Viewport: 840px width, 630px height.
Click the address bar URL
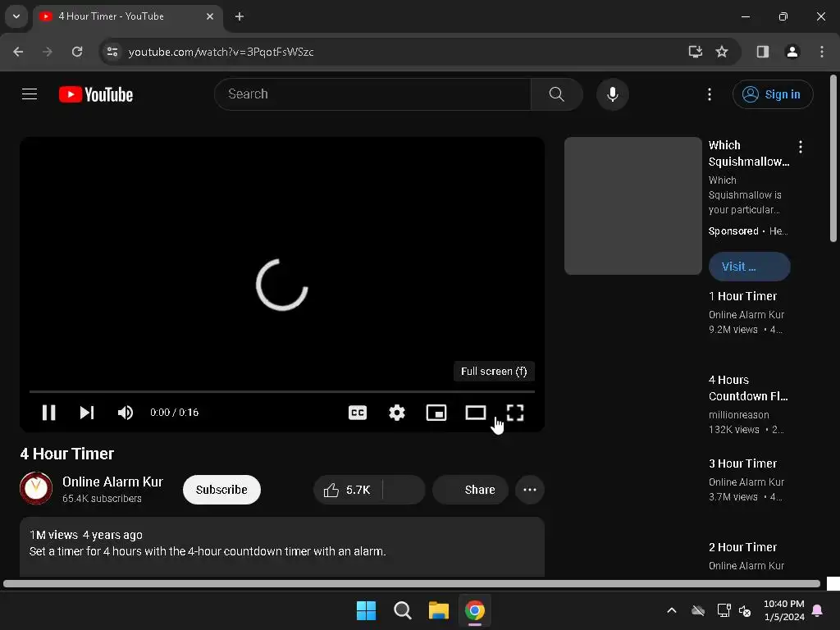pyautogui.click(x=221, y=52)
